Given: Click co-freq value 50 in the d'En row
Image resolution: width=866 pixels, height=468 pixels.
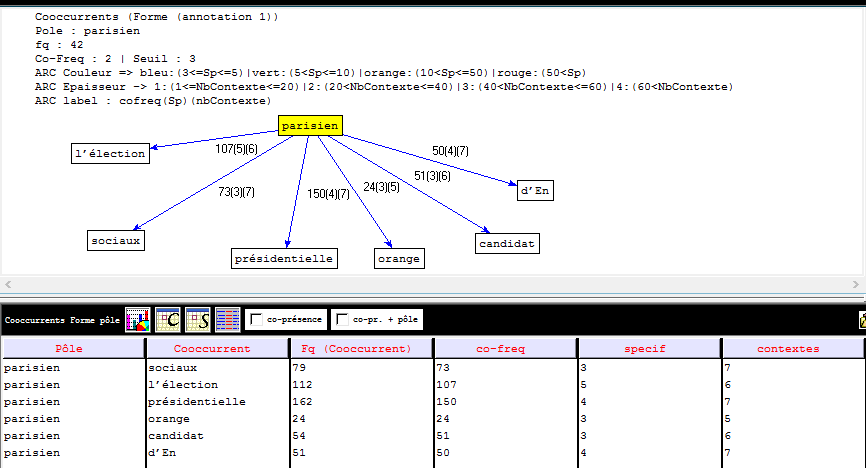Looking at the screenshot, I should pos(443,453).
